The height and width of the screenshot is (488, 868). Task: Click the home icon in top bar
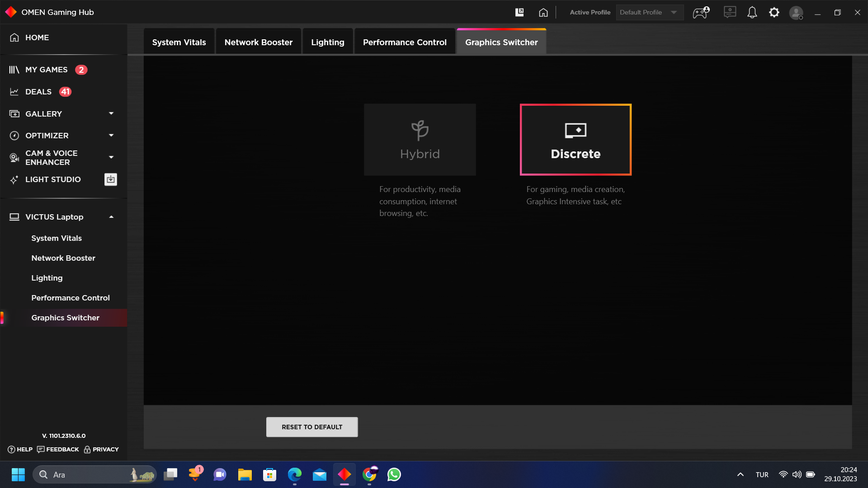543,12
